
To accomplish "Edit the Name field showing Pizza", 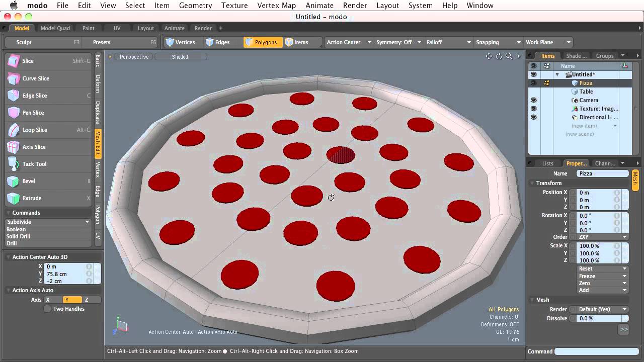I will (603, 173).
